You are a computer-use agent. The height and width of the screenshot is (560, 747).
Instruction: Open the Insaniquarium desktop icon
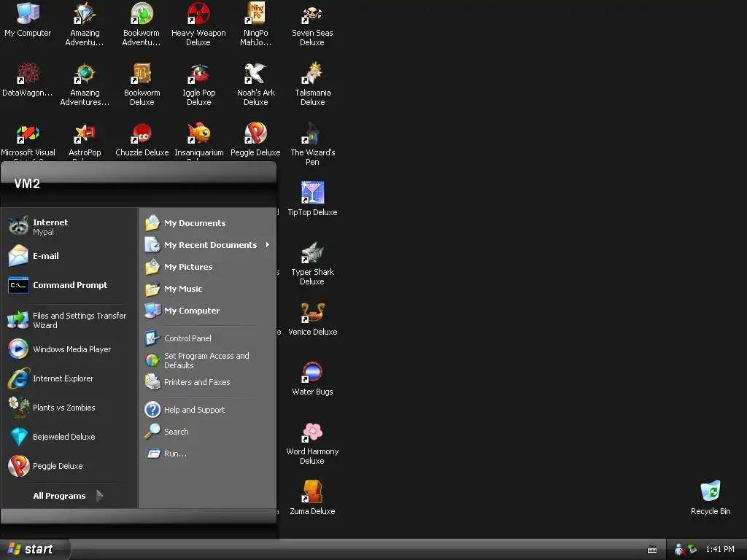pos(198,139)
